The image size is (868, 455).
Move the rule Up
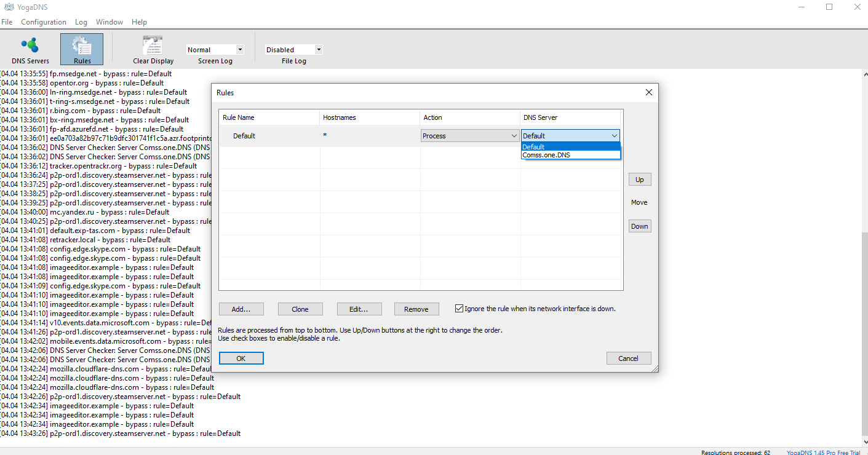640,180
